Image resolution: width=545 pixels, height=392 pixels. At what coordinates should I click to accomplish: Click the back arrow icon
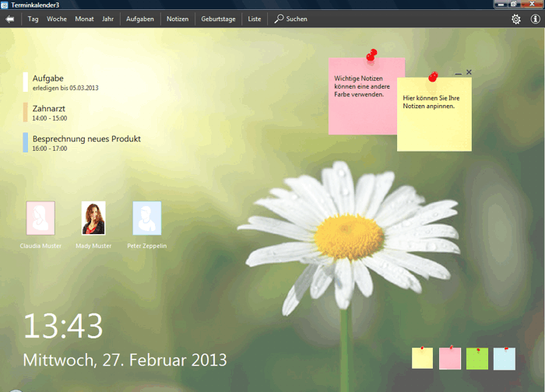click(x=10, y=19)
